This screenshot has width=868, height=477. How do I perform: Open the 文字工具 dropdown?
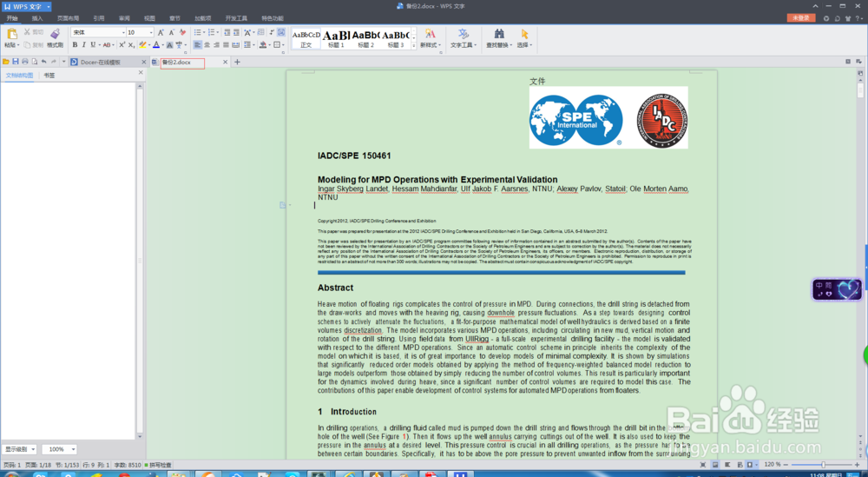(464, 39)
